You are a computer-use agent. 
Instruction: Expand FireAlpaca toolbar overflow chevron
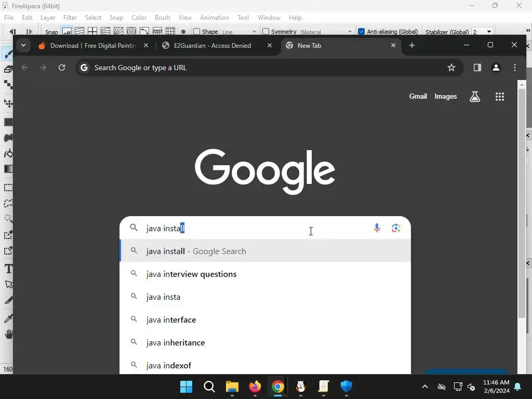tap(528, 31)
